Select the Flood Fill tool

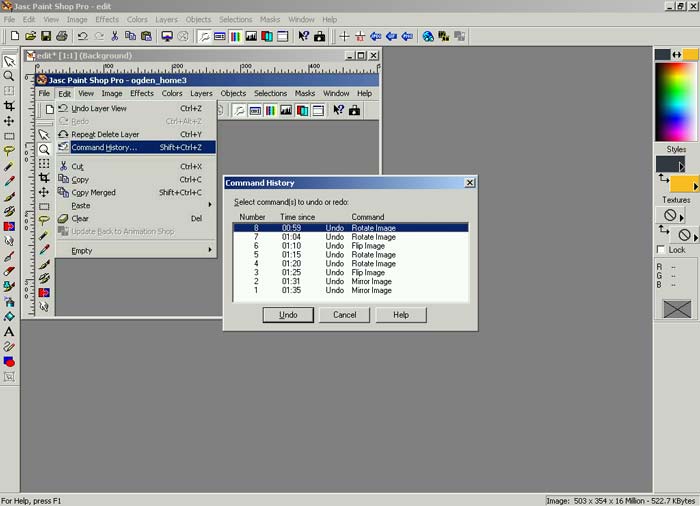pos(9,317)
